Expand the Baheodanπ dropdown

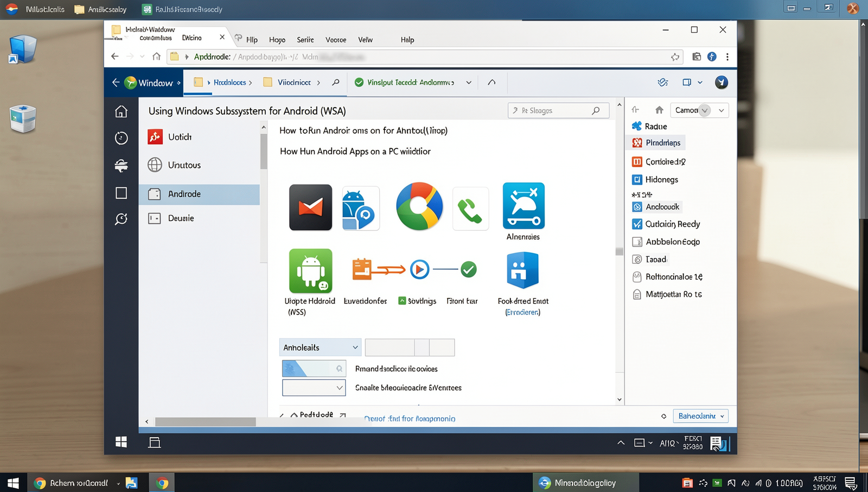[x=700, y=416]
